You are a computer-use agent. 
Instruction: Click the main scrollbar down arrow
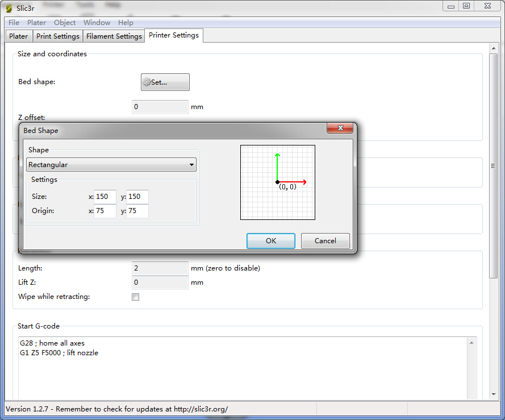tap(494, 394)
